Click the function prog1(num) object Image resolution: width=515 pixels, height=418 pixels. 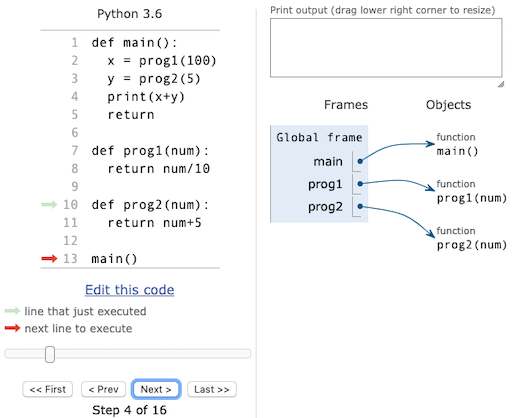[471, 191]
